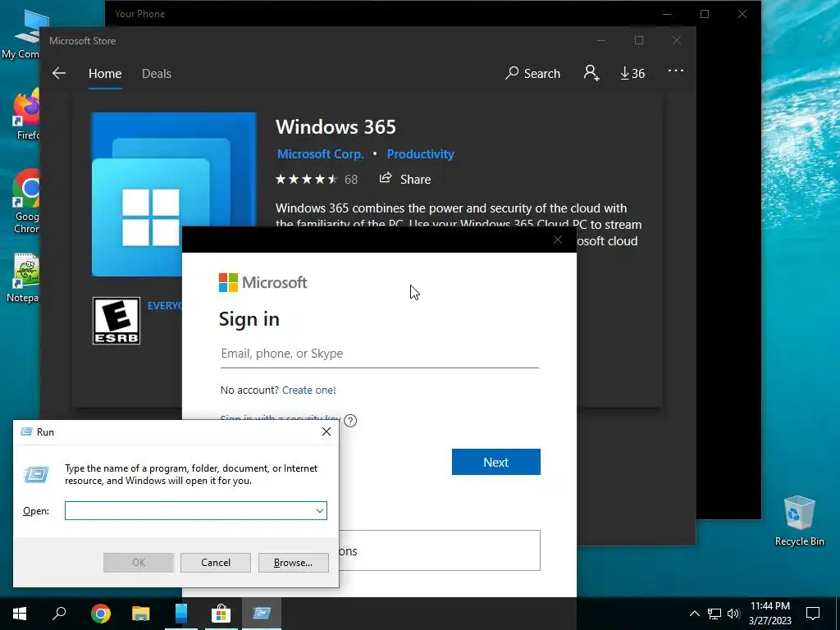
Task: Open taskbar search
Action: pyautogui.click(x=59, y=614)
